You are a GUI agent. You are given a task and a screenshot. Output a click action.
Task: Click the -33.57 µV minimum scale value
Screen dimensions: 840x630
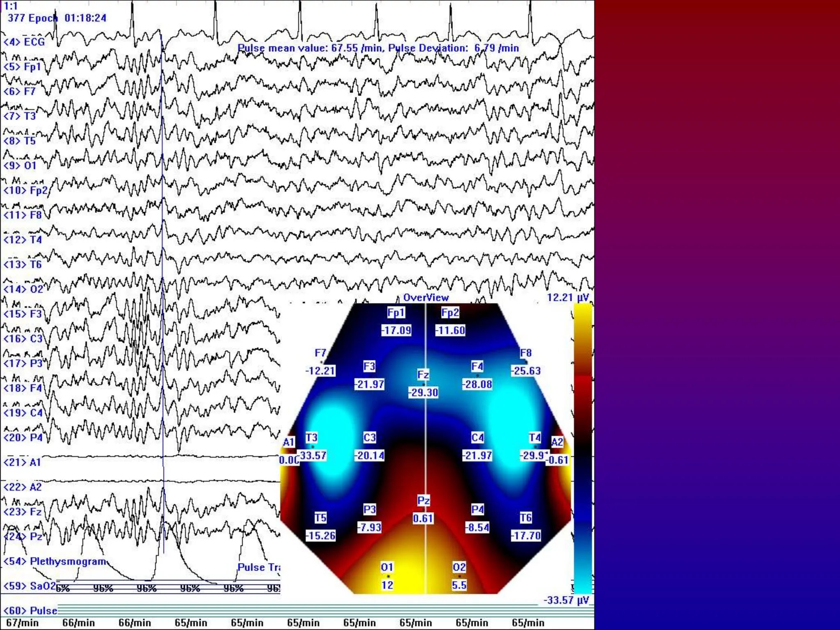pos(566,600)
